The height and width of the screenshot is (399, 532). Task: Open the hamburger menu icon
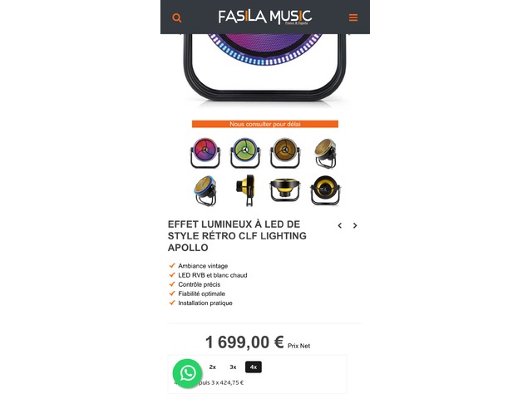tap(353, 17)
